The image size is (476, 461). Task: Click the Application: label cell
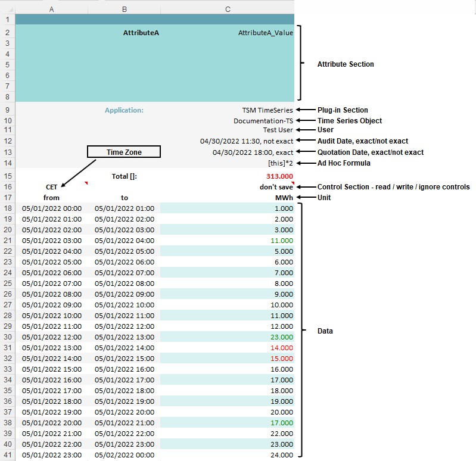click(x=124, y=110)
